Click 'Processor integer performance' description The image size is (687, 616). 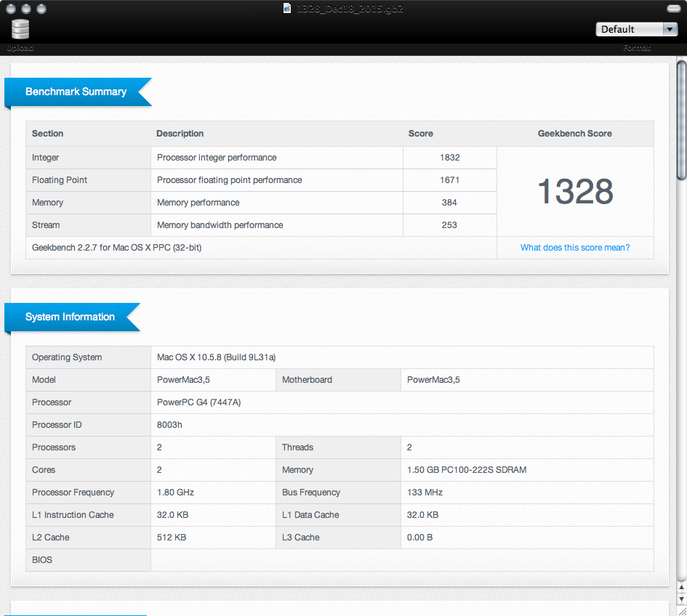tap(217, 158)
